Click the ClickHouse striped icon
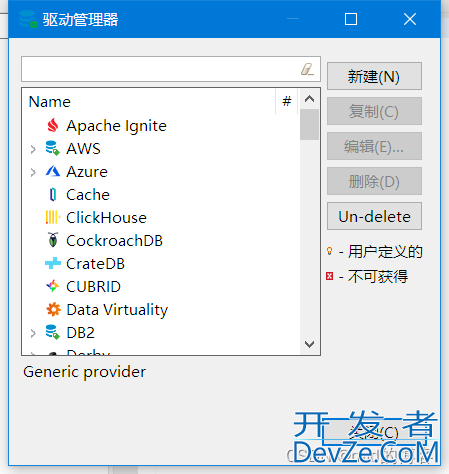449x474 pixels. click(53, 217)
